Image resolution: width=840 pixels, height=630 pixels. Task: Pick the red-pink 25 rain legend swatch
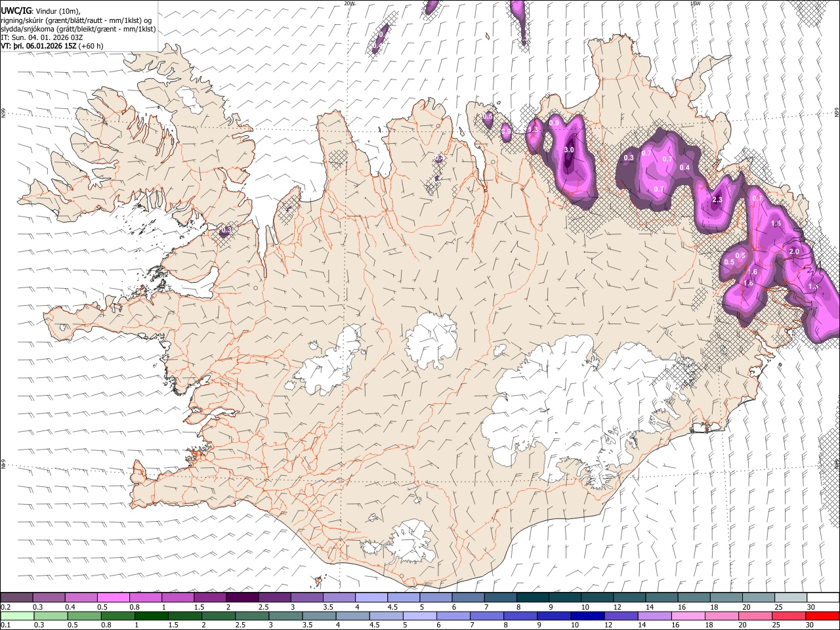click(789, 616)
